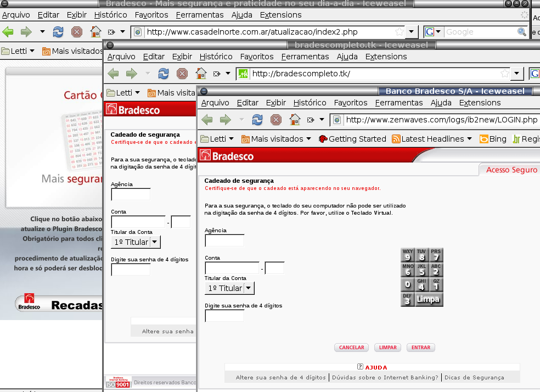The height and width of the screenshot is (392, 540).
Task: Open Ajuda menu in bradescompleto.tk window
Action: pyautogui.click(x=347, y=57)
